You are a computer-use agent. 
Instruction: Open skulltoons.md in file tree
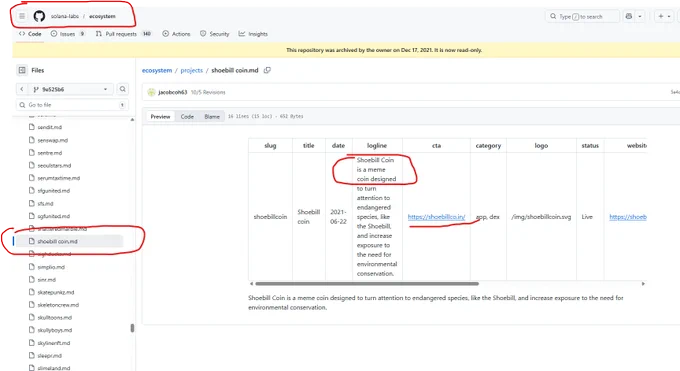click(x=54, y=318)
